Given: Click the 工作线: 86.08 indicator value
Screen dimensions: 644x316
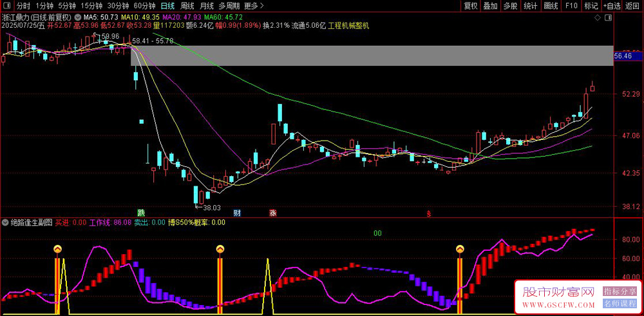Looking at the screenshot, I should pyautogui.click(x=111, y=222).
